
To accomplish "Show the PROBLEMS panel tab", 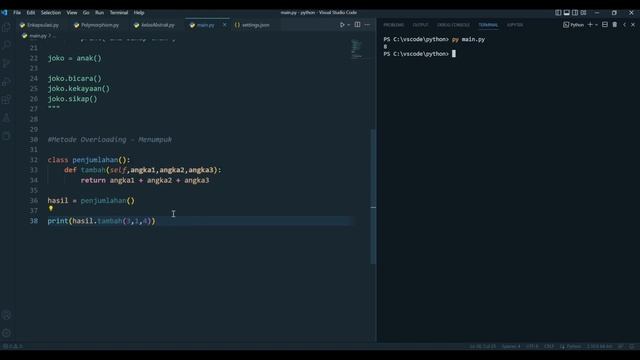I will tap(393, 25).
